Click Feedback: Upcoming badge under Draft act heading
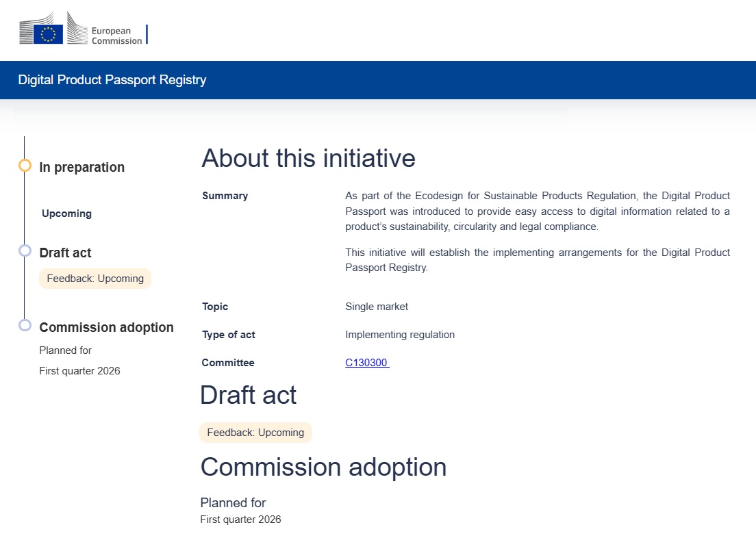Viewport: 756px width, 538px height. click(x=255, y=433)
